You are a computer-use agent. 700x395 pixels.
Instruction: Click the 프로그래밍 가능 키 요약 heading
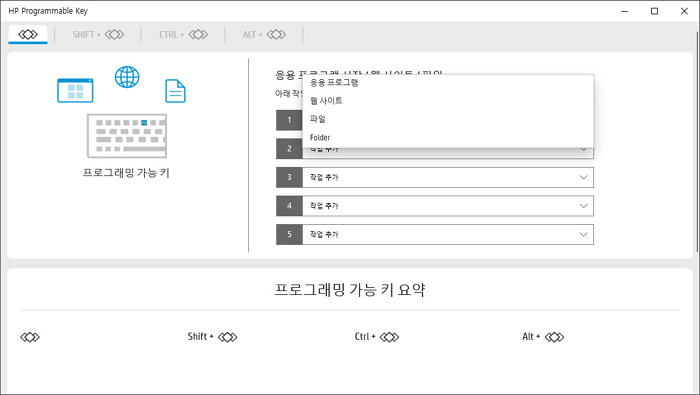(x=350, y=290)
